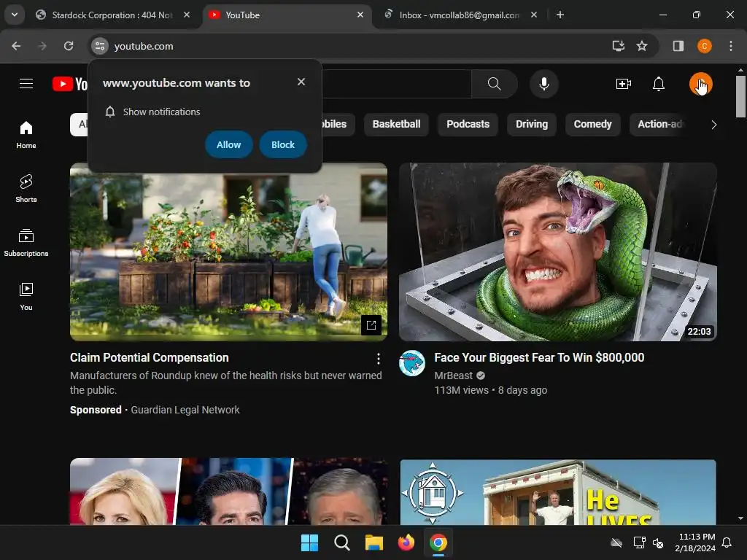Reload the YouTube page

pyautogui.click(x=69, y=46)
